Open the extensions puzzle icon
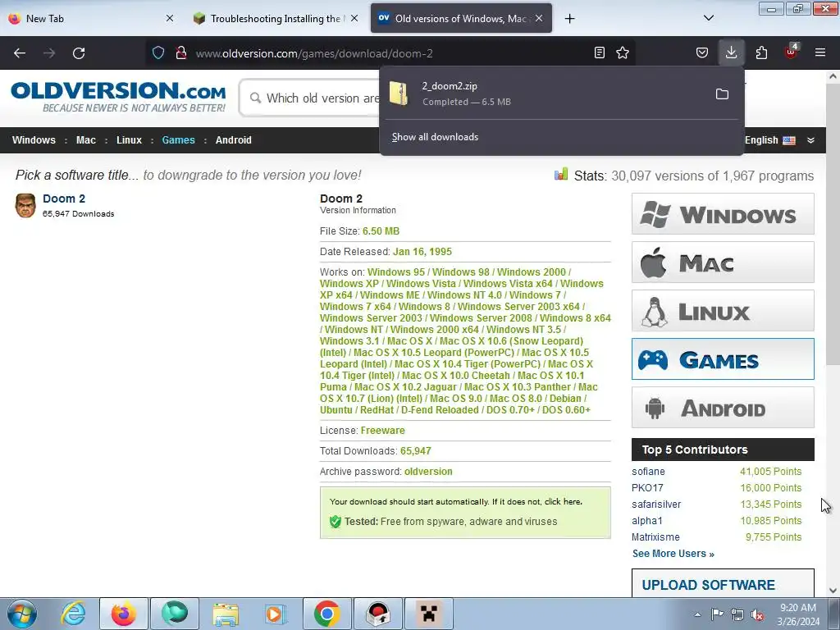 (x=761, y=52)
